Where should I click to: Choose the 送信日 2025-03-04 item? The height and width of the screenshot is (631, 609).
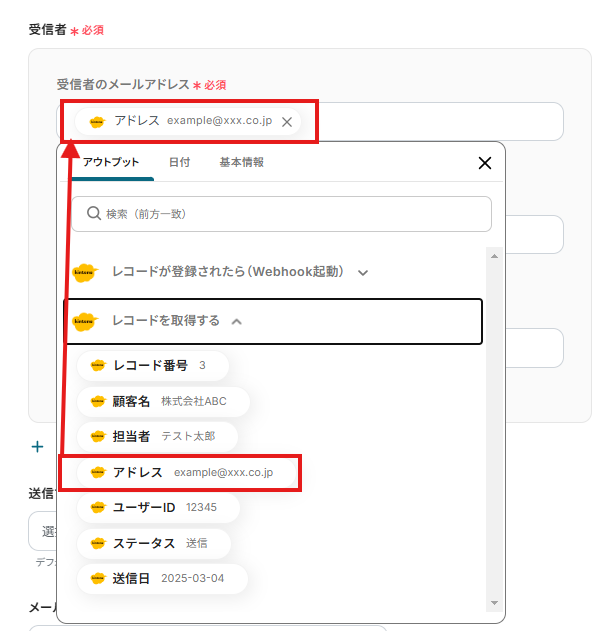(160, 578)
